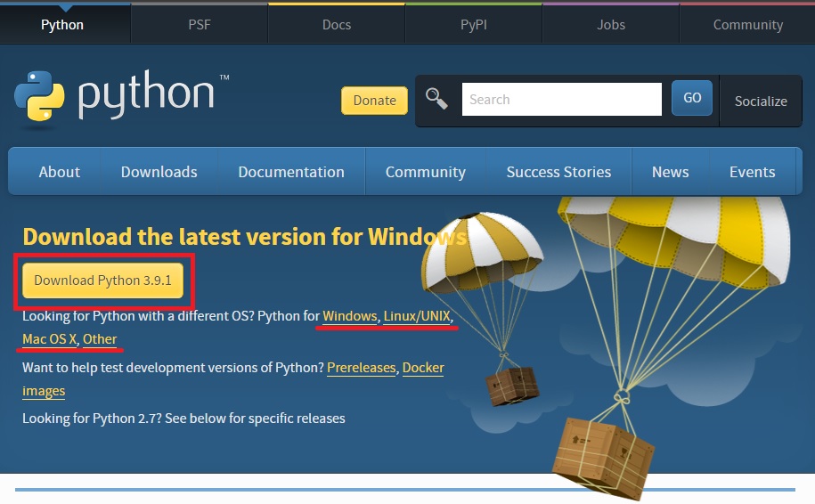815x504 pixels.
Task: Follow the Windows download link
Action: pyautogui.click(x=349, y=316)
